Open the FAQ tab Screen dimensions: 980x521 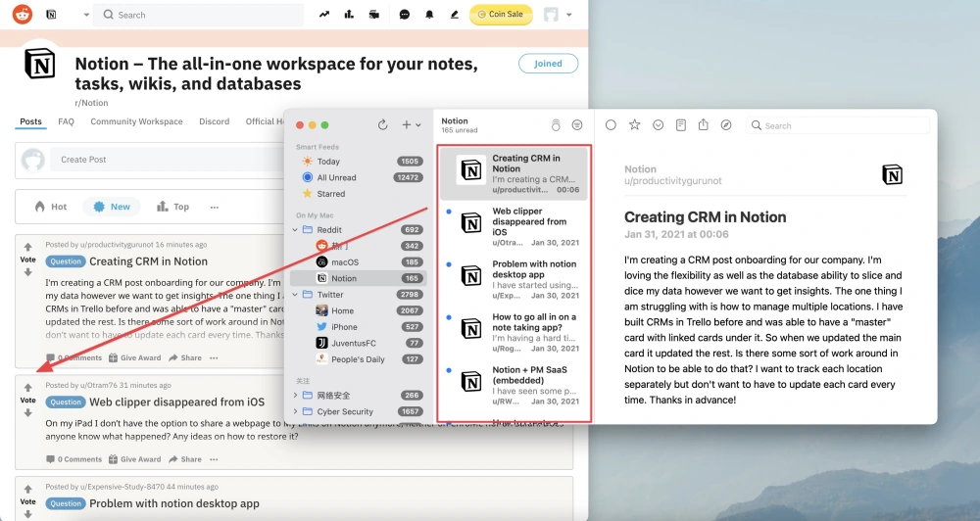coord(67,121)
